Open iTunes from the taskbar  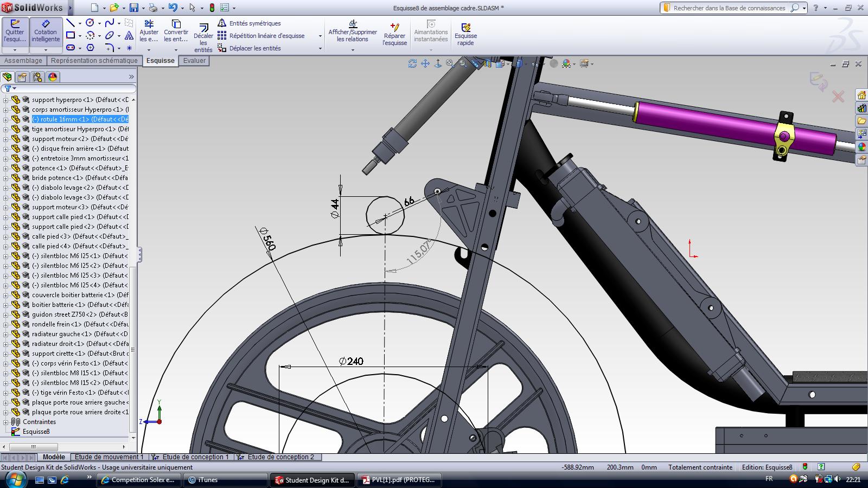click(x=225, y=480)
